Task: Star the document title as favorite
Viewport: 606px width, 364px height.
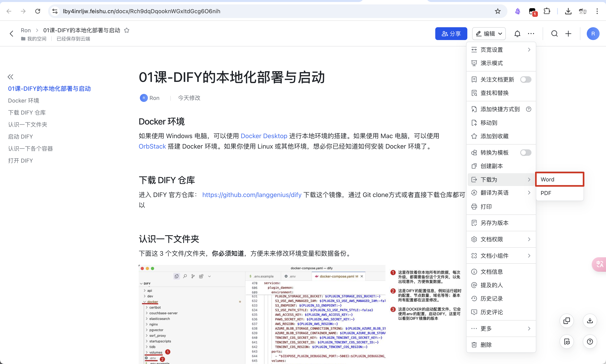Action: point(127,30)
